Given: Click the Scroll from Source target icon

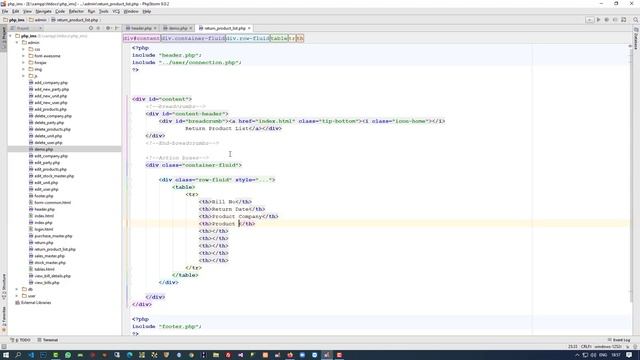Looking at the screenshot, I should tap(91, 28).
